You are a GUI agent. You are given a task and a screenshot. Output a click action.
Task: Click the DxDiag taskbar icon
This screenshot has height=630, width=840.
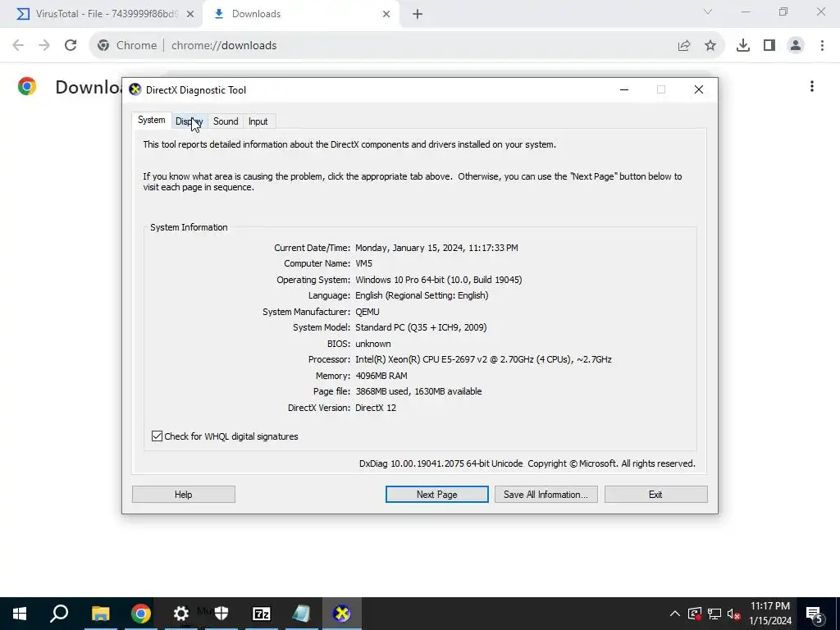(341, 614)
